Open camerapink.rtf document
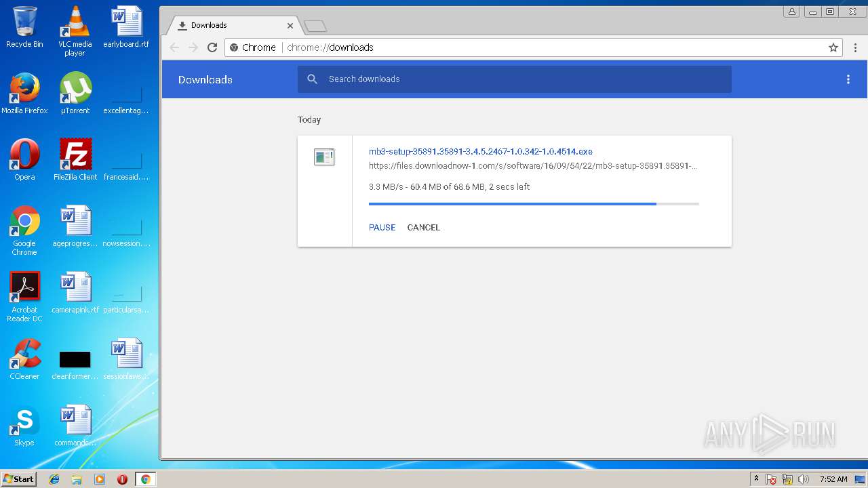Screen dimensions: 868x488 [75, 293]
